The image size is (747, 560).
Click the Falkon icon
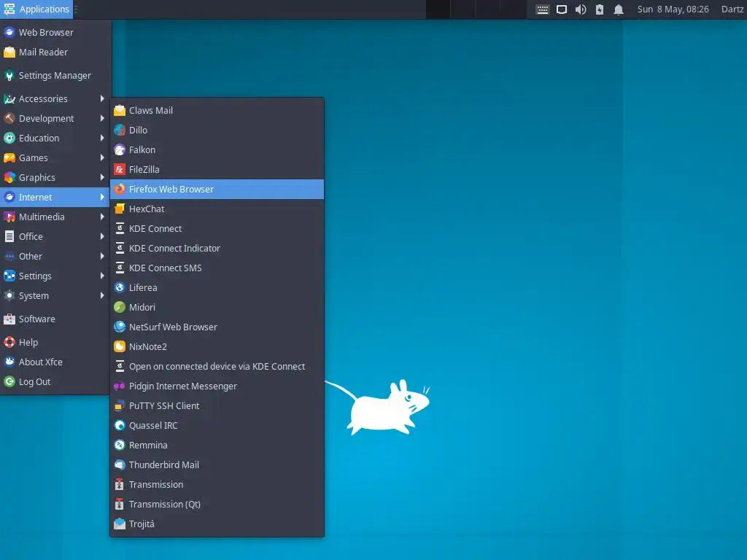[120, 150]
